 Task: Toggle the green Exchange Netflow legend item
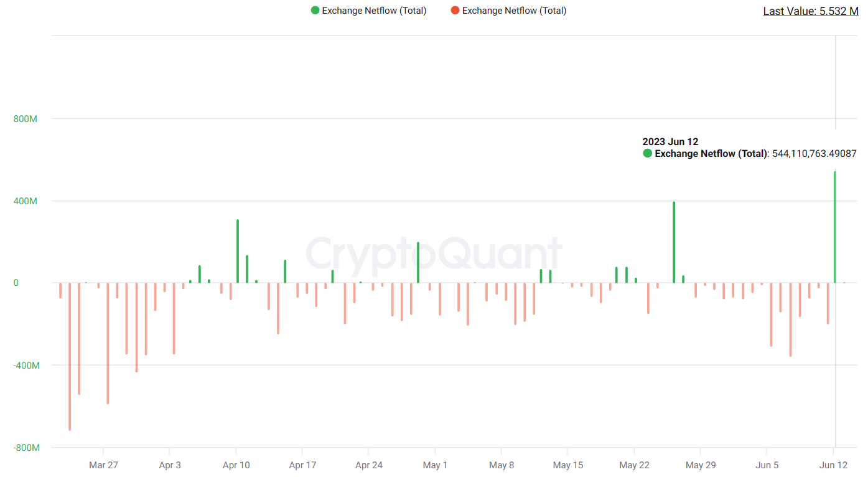pyautogui.click(x=369, y=11)
